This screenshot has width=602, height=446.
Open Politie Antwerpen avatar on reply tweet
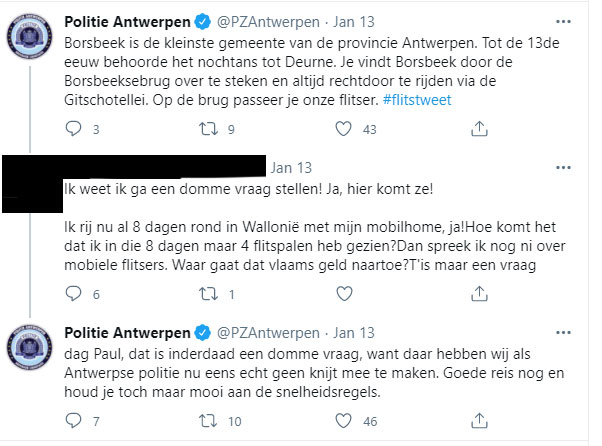[x=30, y=347]
